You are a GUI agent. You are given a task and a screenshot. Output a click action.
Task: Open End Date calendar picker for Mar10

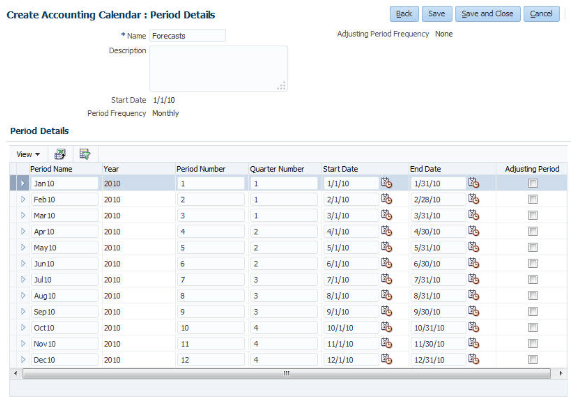pyautogui.click(x=474, y=215)
